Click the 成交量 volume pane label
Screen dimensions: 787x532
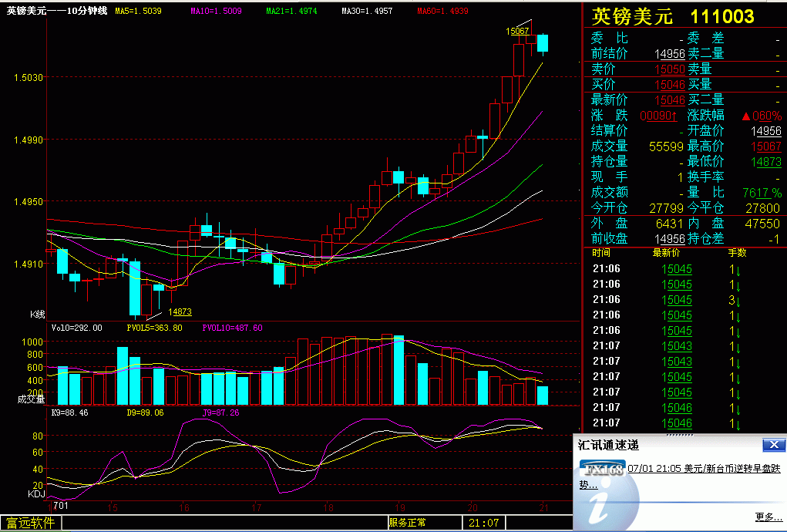31,399
